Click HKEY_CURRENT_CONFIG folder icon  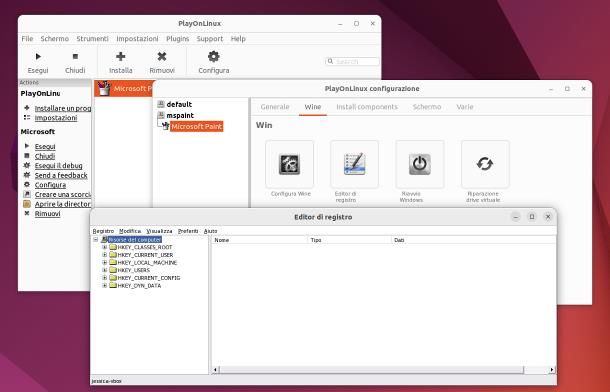tap(113, 278)
